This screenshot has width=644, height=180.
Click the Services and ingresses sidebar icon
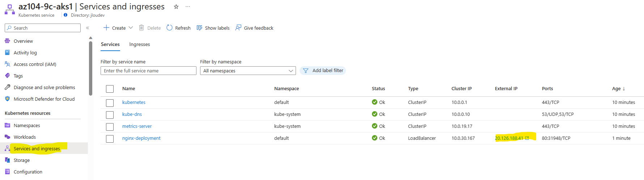coord(7,148)
